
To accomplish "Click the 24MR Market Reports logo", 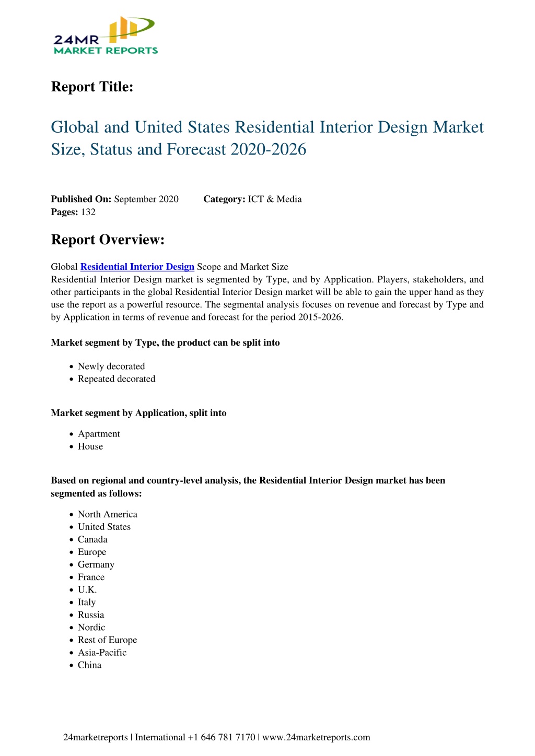I will pos(105,36).
